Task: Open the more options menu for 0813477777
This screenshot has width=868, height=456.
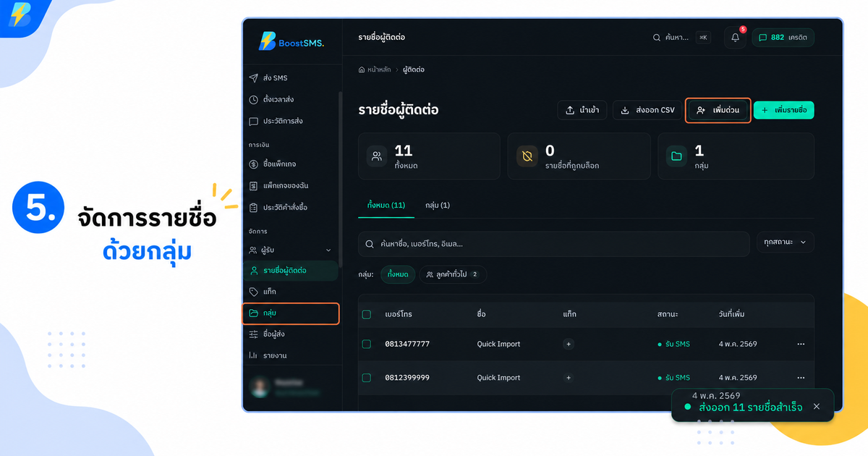Action: [801, 344]
